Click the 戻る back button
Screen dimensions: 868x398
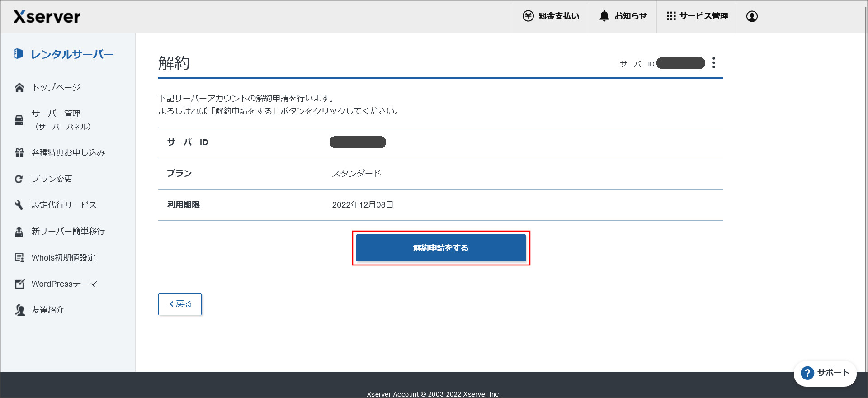(x=180, y=304)
